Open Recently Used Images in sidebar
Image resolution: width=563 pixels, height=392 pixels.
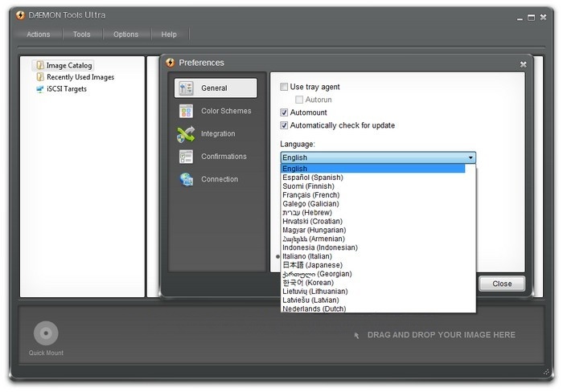tap(80, 77)
